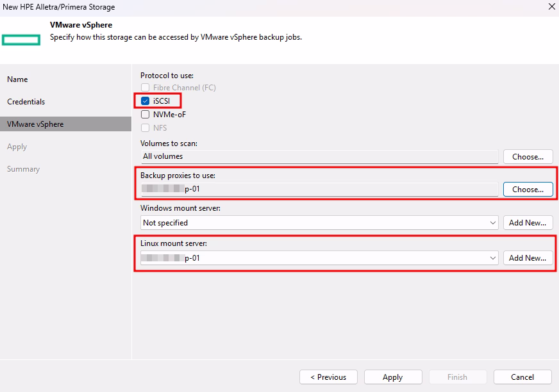The image size is (559, 392).
Task: Enable the NVMe-oF protocol checkbox
Action: click(146, 115)
